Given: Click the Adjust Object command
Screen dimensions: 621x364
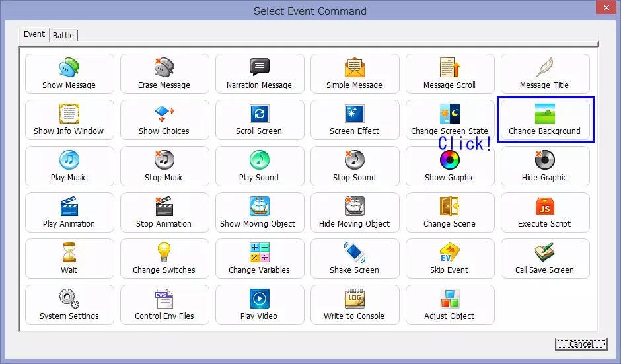Looking at the screenshot, I should click(x=449, y=305).
